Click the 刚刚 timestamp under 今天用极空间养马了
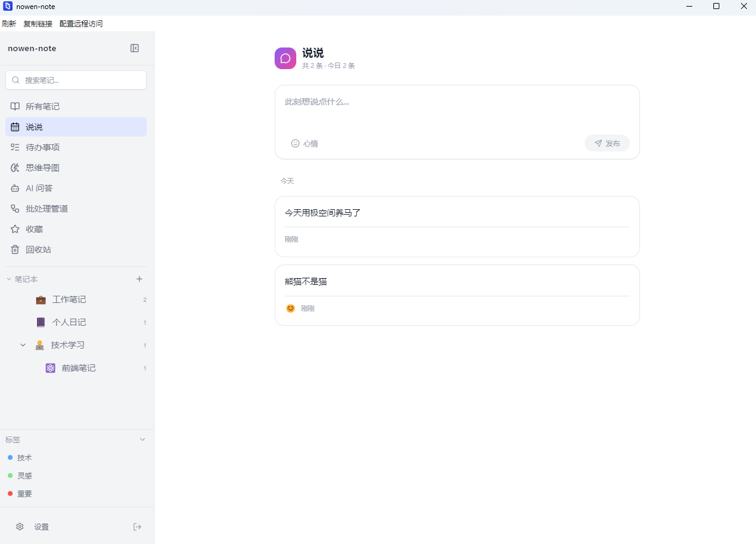This screenshot has height=544, width=756. 291,239
